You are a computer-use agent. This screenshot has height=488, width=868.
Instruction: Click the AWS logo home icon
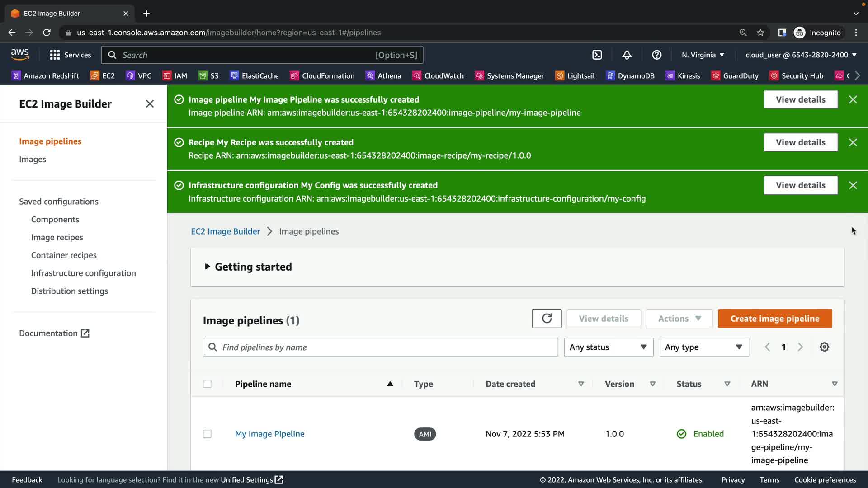tap(20, 54)
